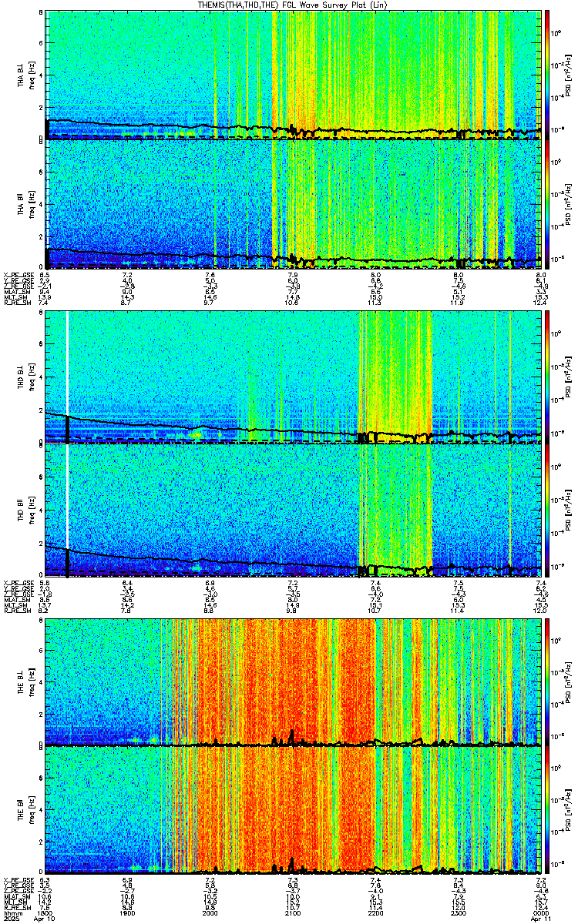The height and width of the screenshot is (924, 578).
Task: Click the THD BL PSD color bar
Action: (547, 377)
